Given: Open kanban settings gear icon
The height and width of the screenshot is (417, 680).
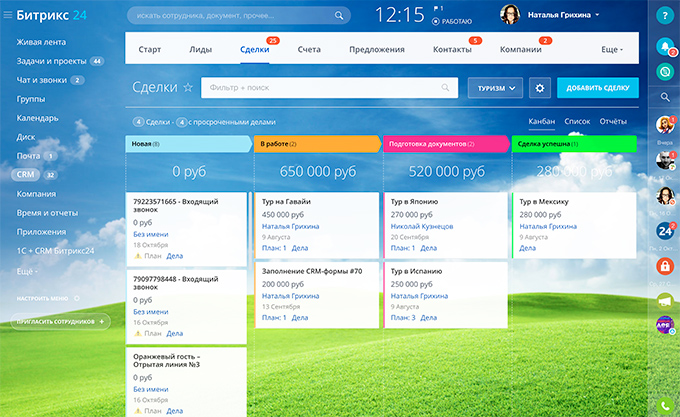Looking at the screenshot, I should 540,88.
